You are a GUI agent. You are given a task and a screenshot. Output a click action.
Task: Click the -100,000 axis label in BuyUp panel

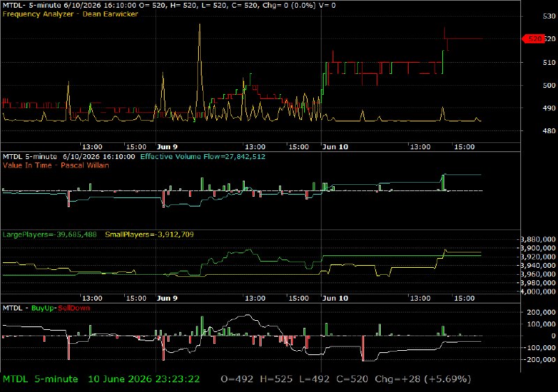539,347
